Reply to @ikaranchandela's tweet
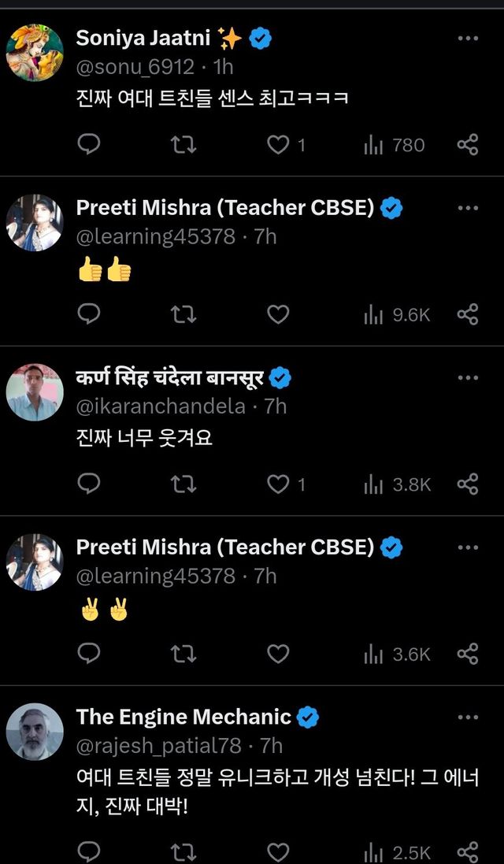 coord(90,484)
